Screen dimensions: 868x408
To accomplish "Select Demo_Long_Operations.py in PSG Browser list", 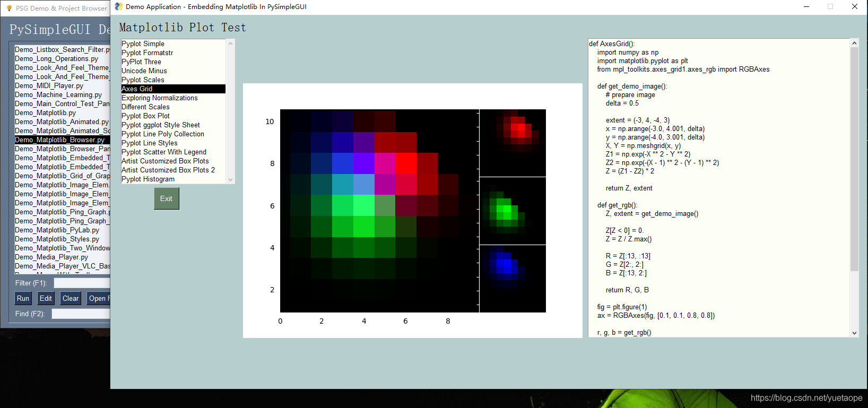I will (62, 58).
